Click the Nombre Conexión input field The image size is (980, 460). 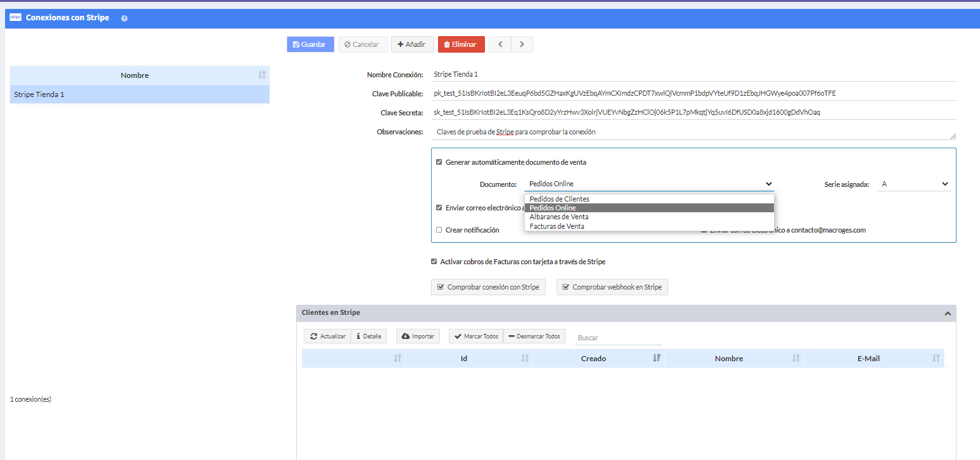[693, 74]
